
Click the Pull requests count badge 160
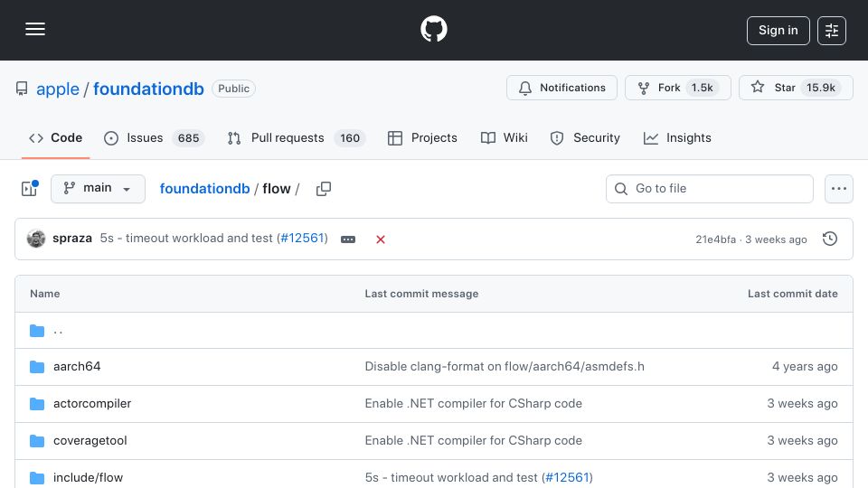(x=350, y=137)
